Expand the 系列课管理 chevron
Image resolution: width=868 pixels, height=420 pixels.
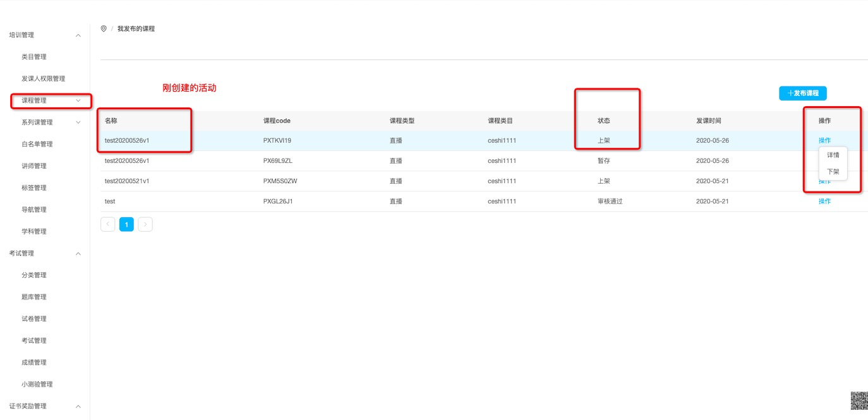point(78,123)
